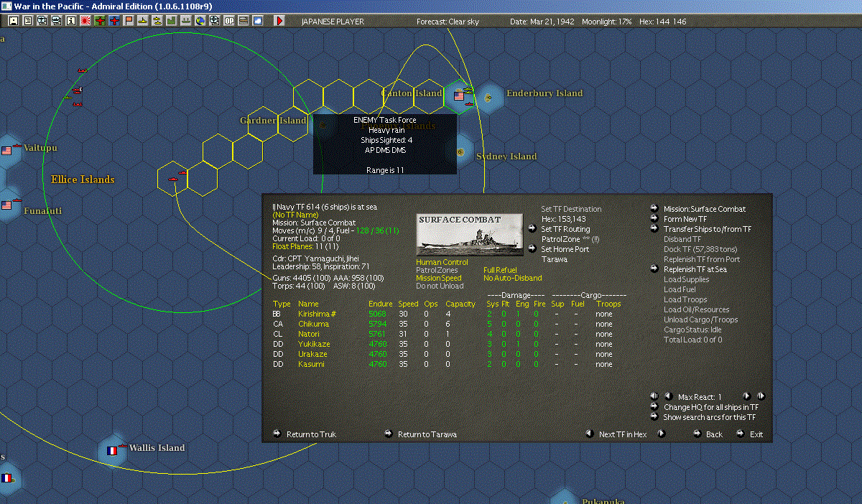Open ship Urakaze details
This screenshot has width=862, height=504.
[312, 354]
